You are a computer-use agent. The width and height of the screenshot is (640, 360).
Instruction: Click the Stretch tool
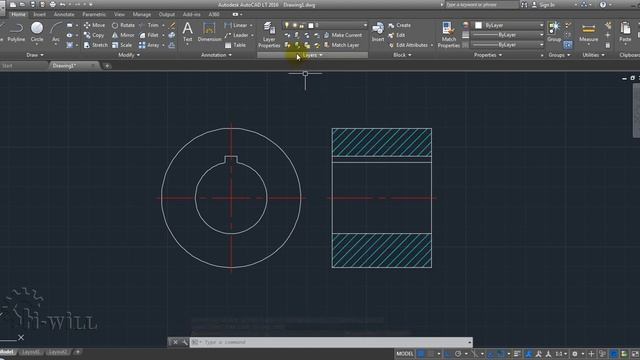[96, 45]
